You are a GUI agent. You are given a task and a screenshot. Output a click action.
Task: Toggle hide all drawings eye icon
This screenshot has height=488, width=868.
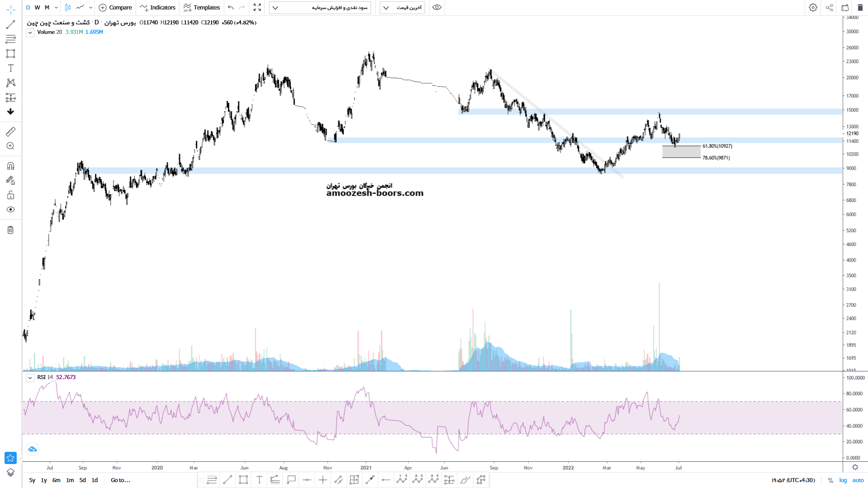tap(10, 210)
